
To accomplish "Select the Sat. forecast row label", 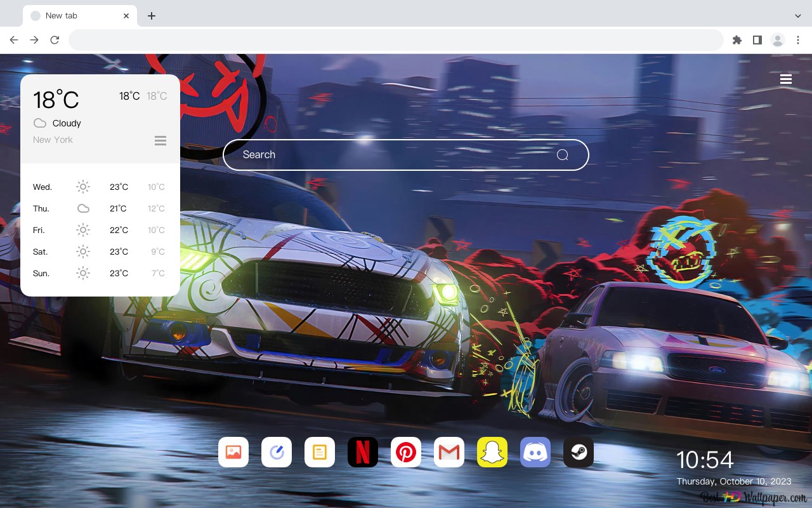I will 41,252.
